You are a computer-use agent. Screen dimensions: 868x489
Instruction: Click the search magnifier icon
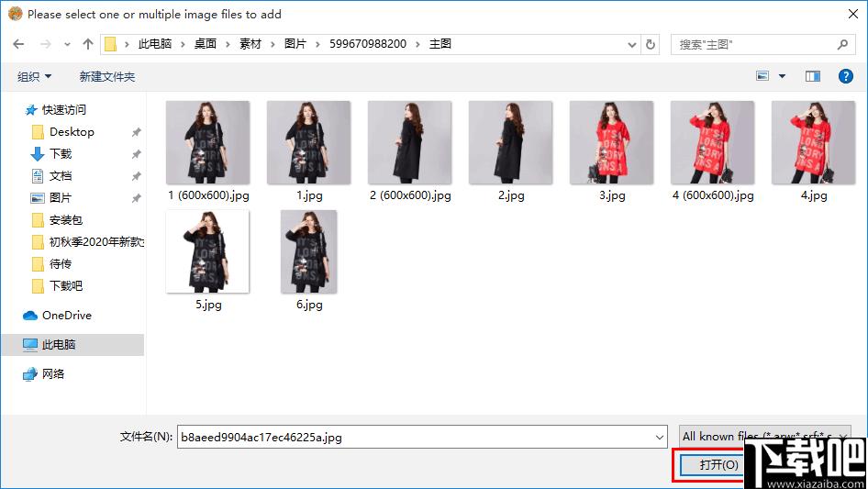point(842,44)
